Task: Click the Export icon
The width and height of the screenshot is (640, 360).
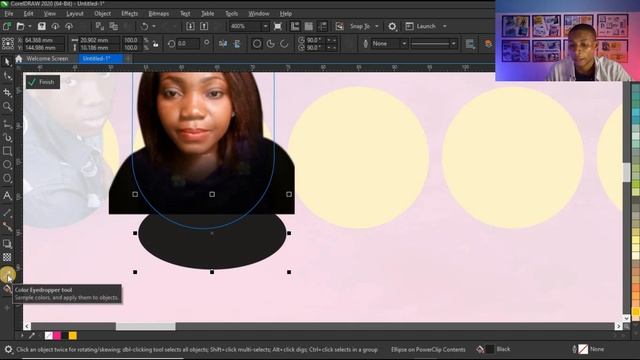Action: (204, 26)
